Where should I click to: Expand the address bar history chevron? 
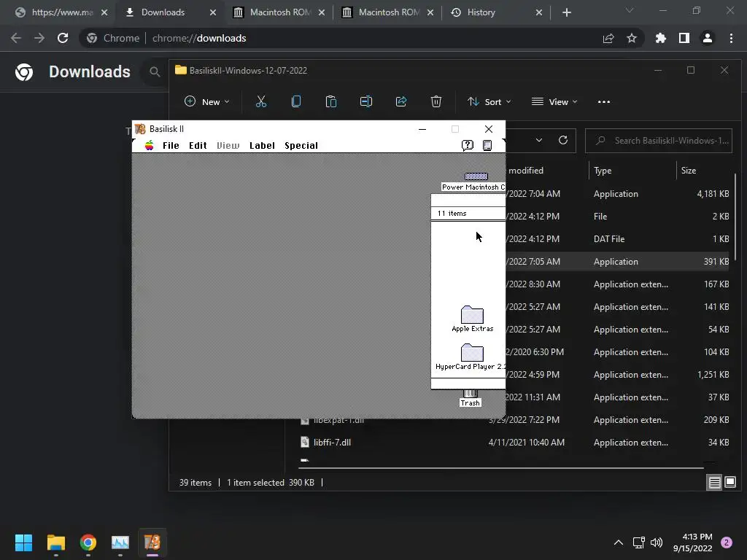(539, 140)
